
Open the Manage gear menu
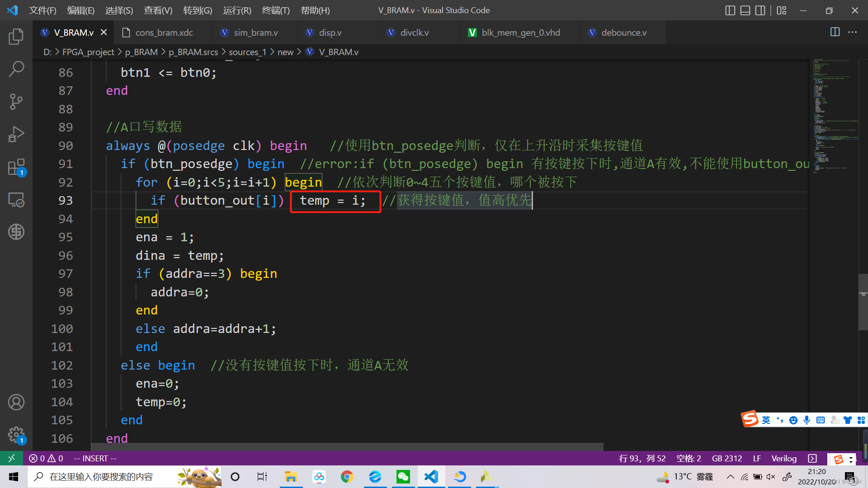point(16,435)
